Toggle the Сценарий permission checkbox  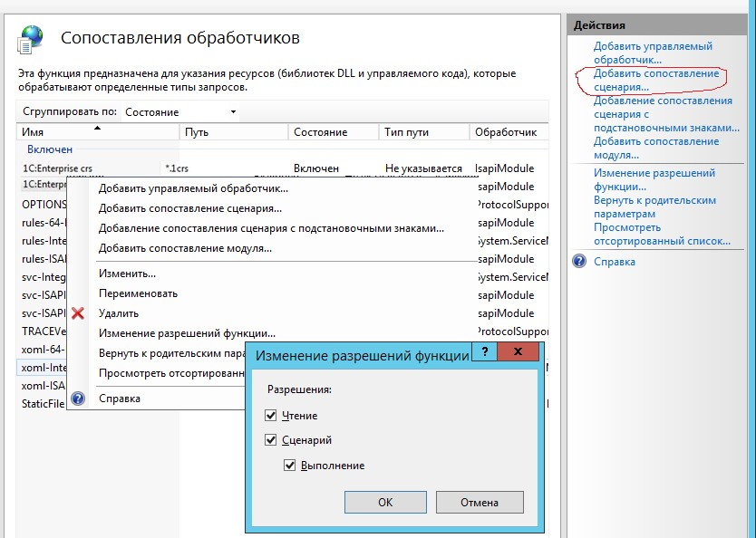[271, 440]
